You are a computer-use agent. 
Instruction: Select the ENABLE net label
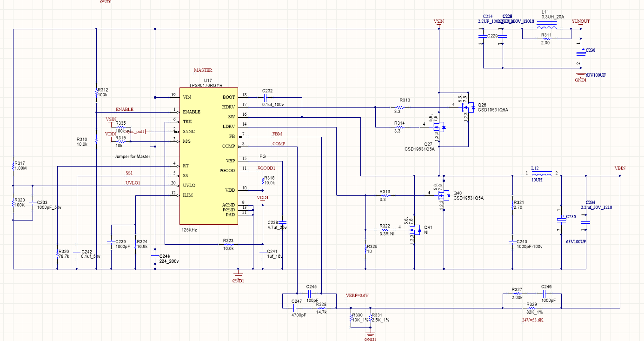point(124,109)
